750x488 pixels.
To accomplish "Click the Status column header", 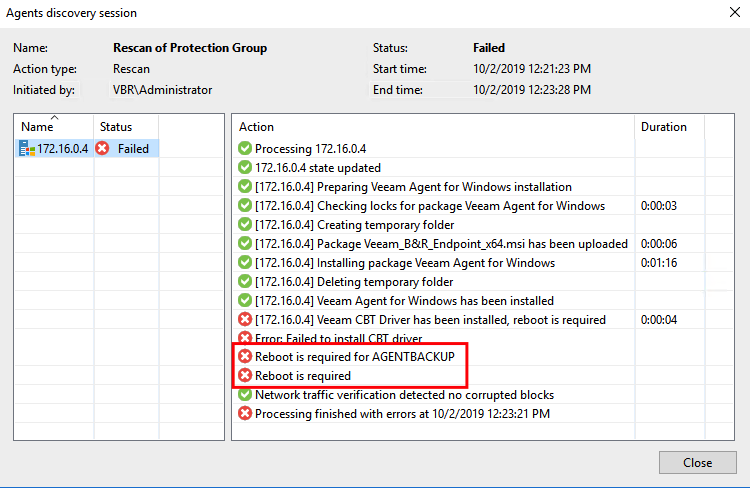I will pos(116,127).
